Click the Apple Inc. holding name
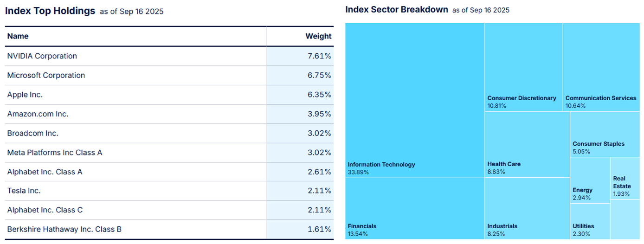 [25, 95]
